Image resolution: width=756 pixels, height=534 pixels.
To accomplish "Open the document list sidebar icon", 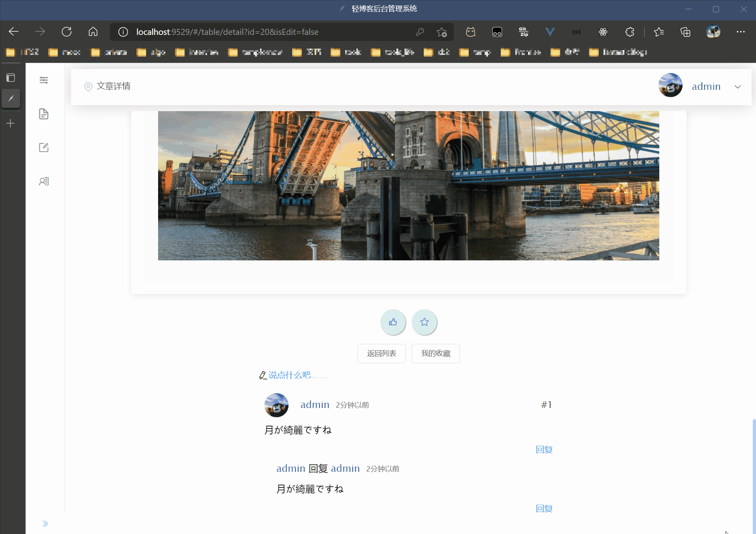I will [x=44, y=114].
